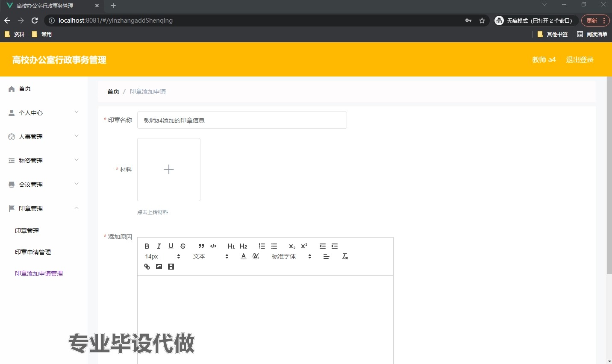Click the 印章名称 input field
This screenshot has width=612, height=364.
pos(242,120)
